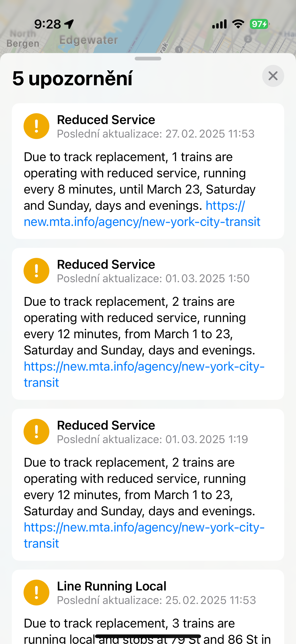Open MTA link in the 1 trains alert

142,222
